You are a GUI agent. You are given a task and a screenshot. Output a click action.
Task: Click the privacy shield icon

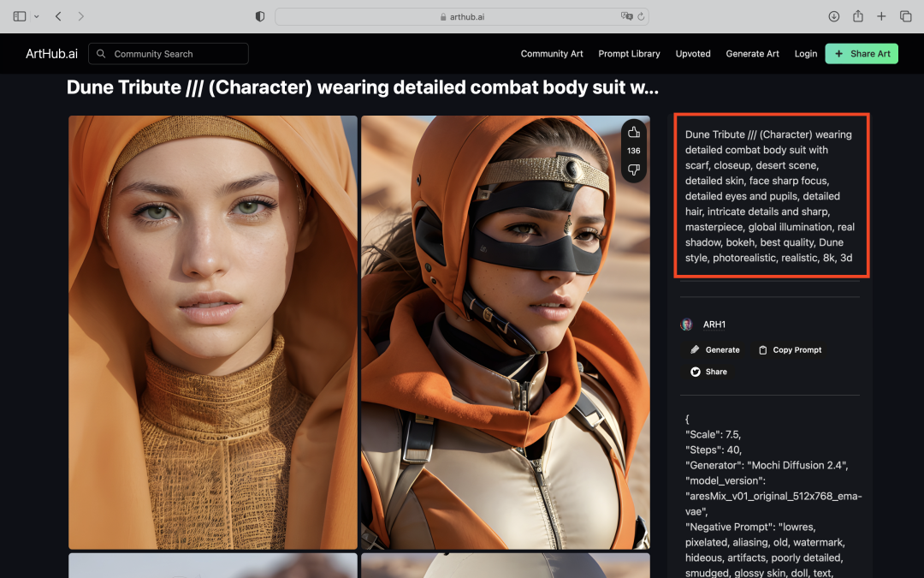[x=260, y=16]
